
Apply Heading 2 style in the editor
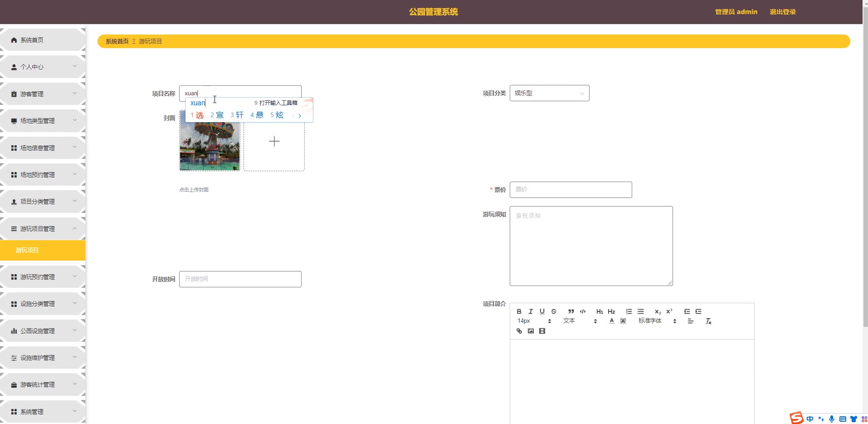coord(611,311)
